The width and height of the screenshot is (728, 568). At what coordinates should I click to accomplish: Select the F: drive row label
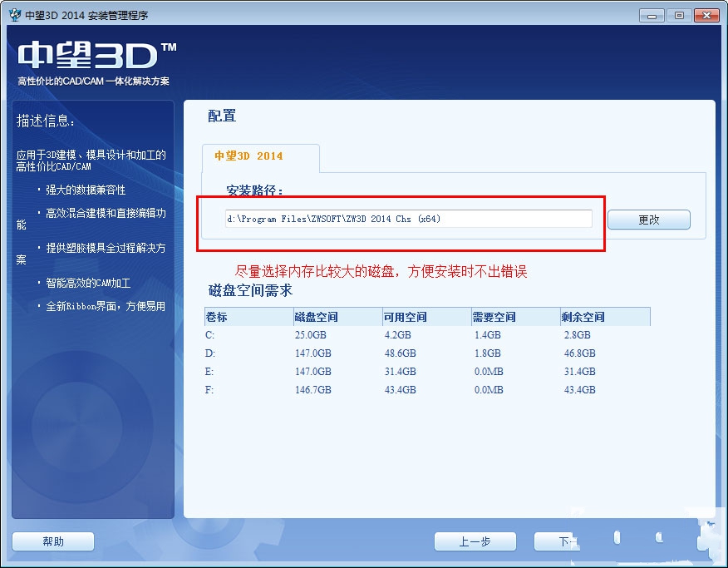(x=209, y=390)
